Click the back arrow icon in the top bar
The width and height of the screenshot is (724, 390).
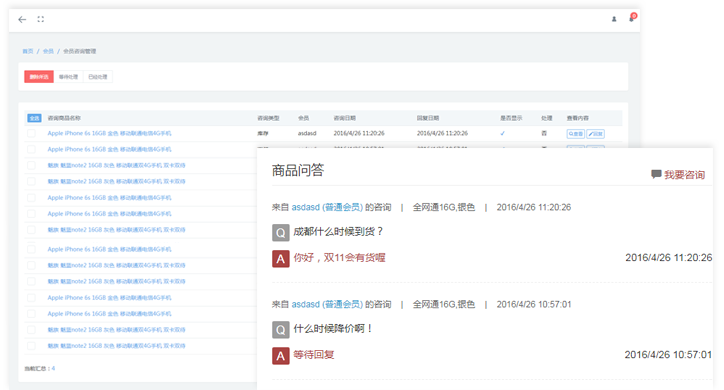[22, 19]
